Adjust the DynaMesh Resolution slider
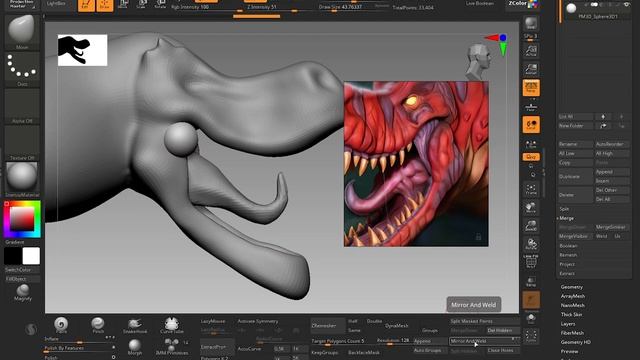This screenshot has width=640, height=360. (393, 340)
